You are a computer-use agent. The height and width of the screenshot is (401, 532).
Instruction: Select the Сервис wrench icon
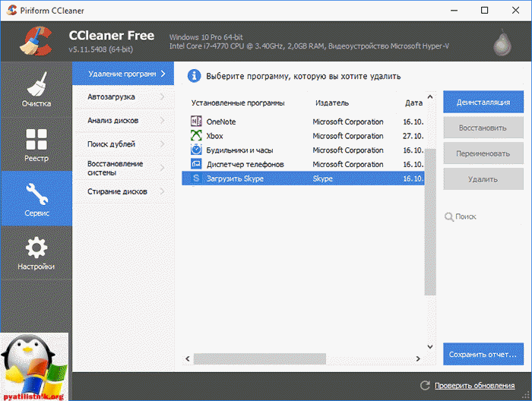tap(37, 194)
